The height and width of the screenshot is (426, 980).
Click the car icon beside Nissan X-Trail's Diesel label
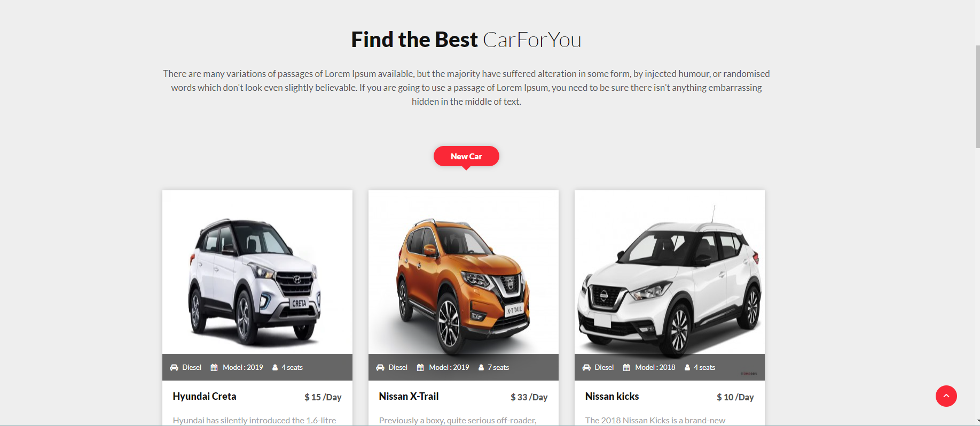[x=380, y=368]
